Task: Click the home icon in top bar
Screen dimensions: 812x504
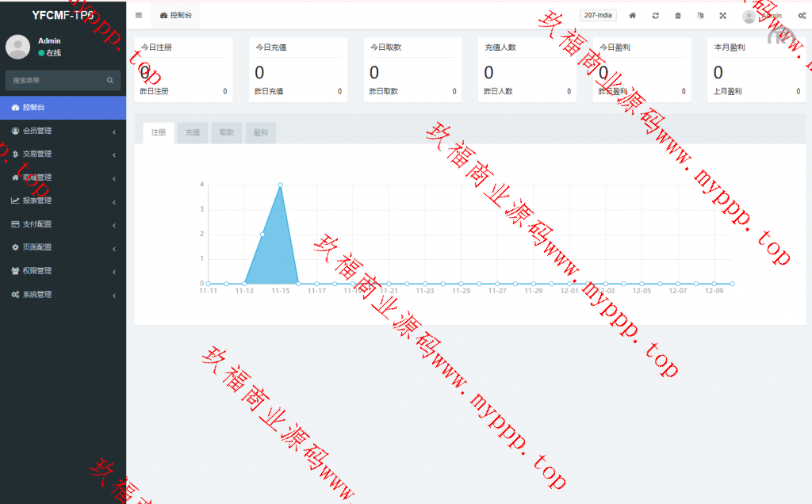Action: click(632, 15)
